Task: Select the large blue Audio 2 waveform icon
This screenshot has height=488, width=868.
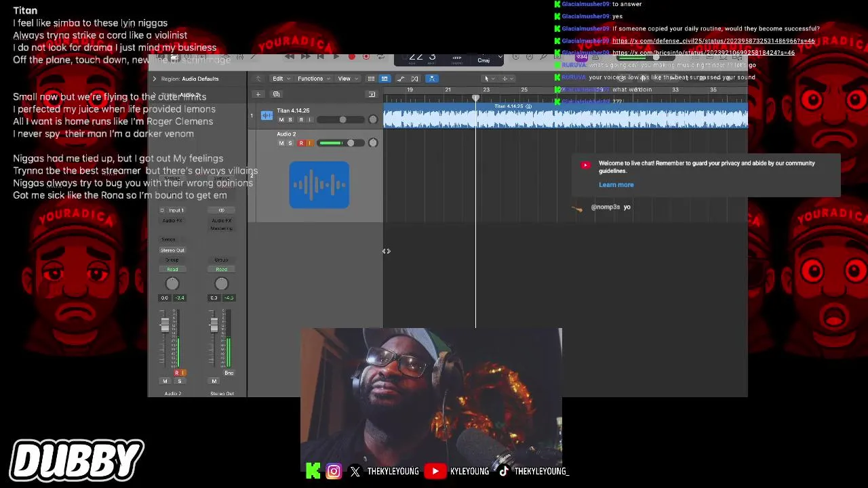Action: click(319, 184)
